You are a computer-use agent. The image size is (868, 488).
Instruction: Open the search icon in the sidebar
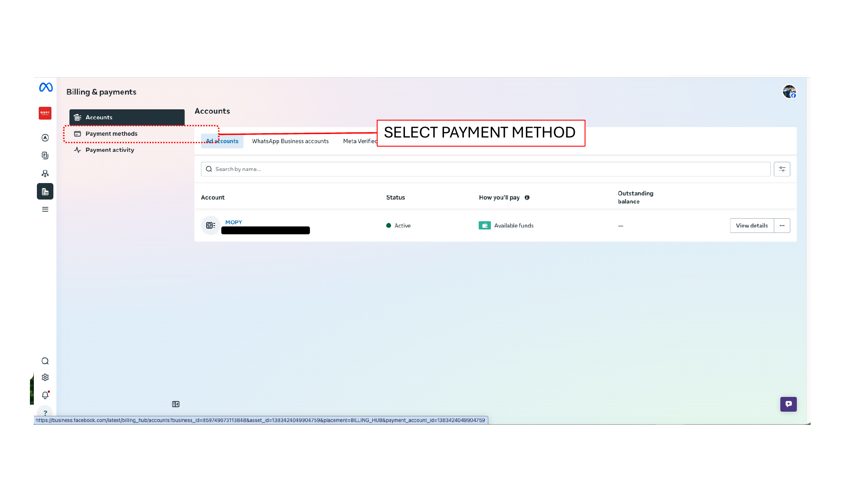(x=45, y=360)
